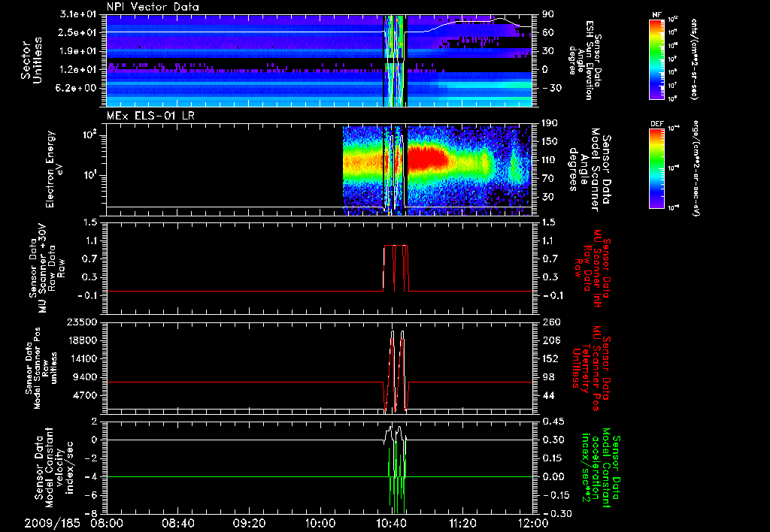The width and height of the screenshot is (770, 532).
Task: Click the 2.5e+01 sector tick value
Action: coord(78,32)
